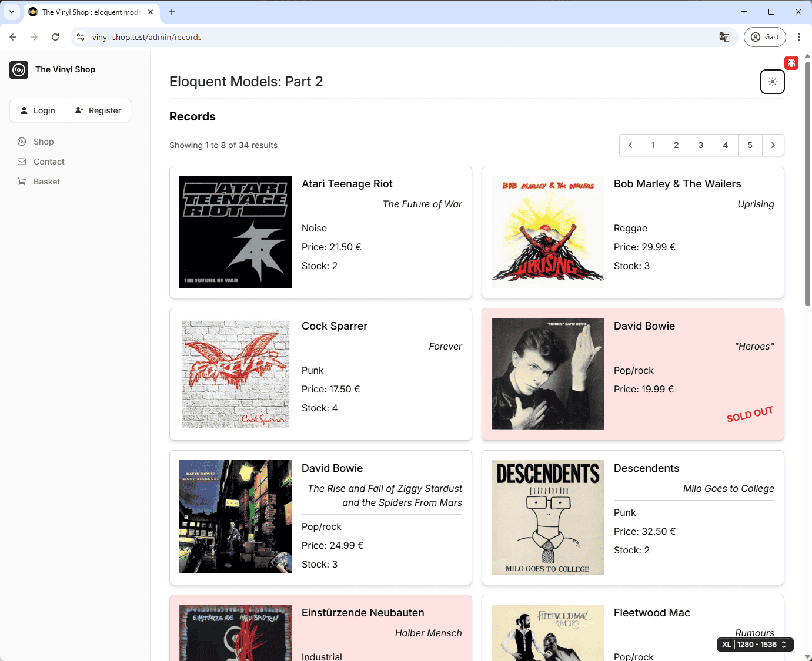Click the red debug bug icon
The width and height of the screenshot is (812, 661).
point(791,63)
